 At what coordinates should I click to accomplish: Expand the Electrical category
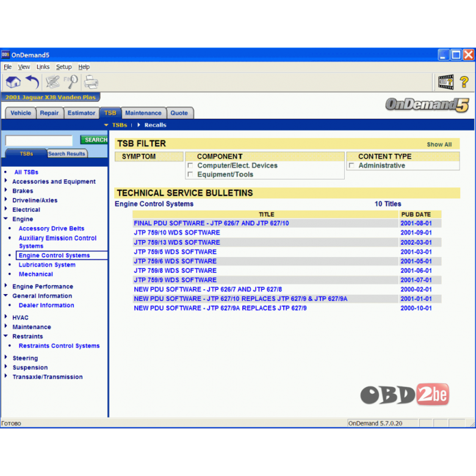(5, 209)
